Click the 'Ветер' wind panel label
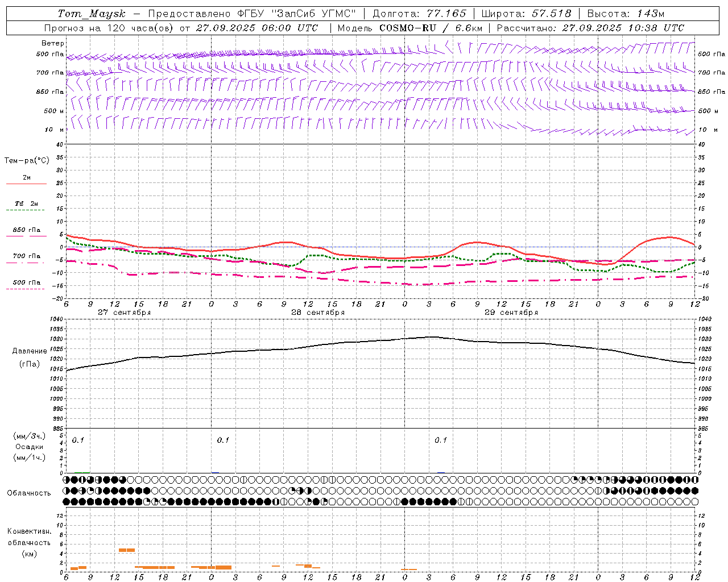The height and width of the screenshot is (582, 728). pyautogui.click(x=53, y=43)
